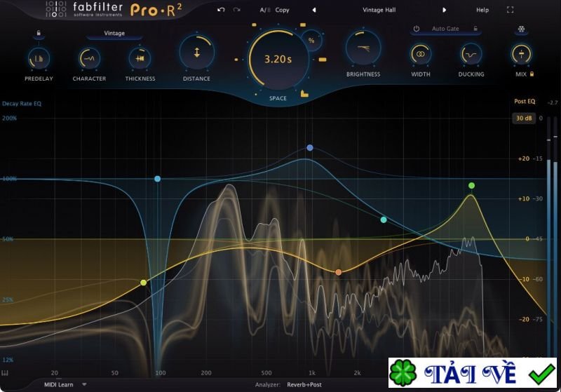Go to next preset with right arrow
This screenshot has height=392, width=561.
[x=444, y=10]
